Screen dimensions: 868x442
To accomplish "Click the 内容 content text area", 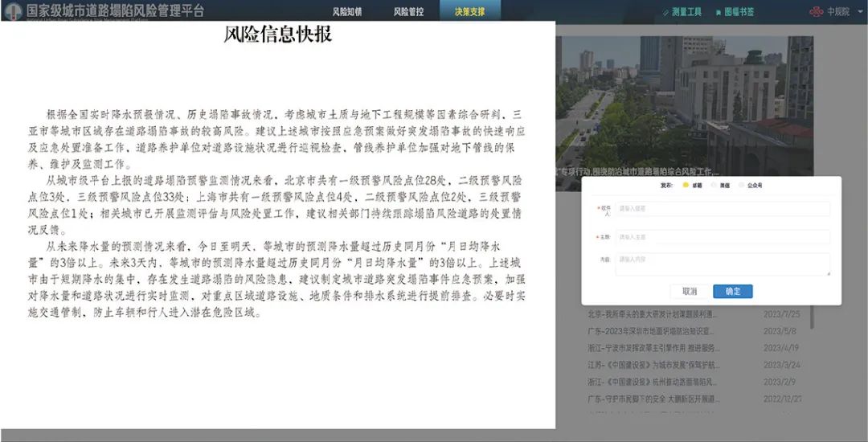I will tap(722, 264).
